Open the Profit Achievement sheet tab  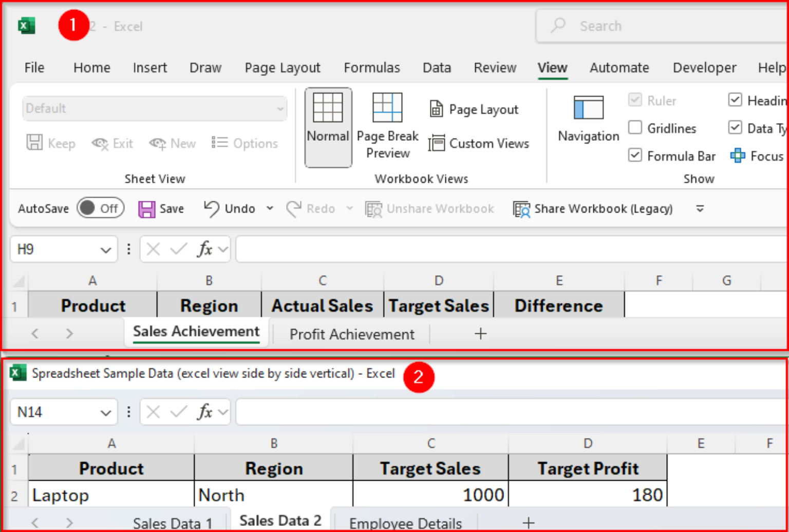point(352,334)
